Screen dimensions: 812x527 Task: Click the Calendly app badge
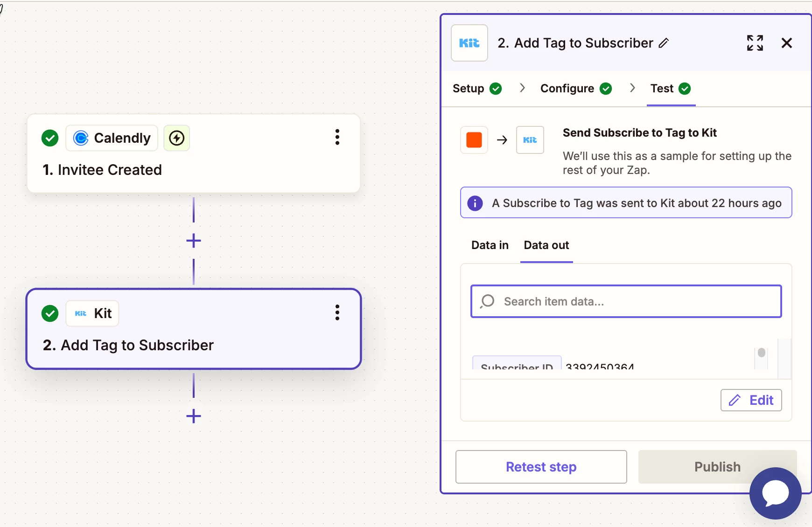(112, 138)
